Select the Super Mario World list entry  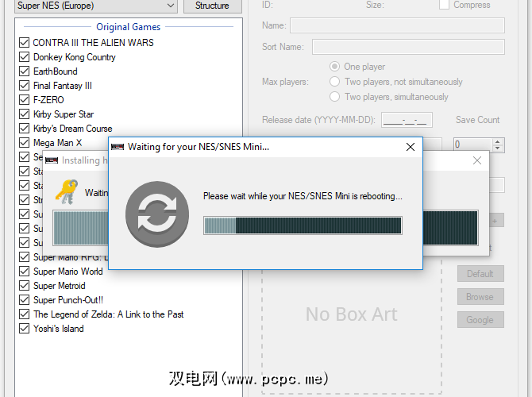click(x=67, y=272)
